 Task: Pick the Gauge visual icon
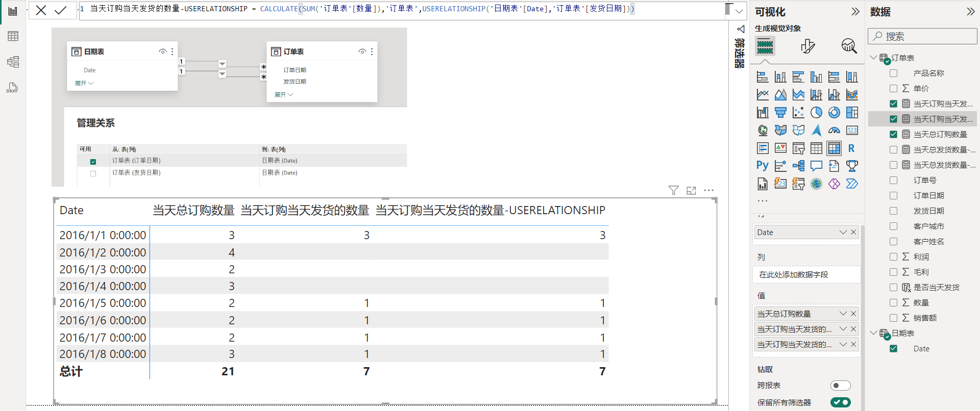click(834, 131)
